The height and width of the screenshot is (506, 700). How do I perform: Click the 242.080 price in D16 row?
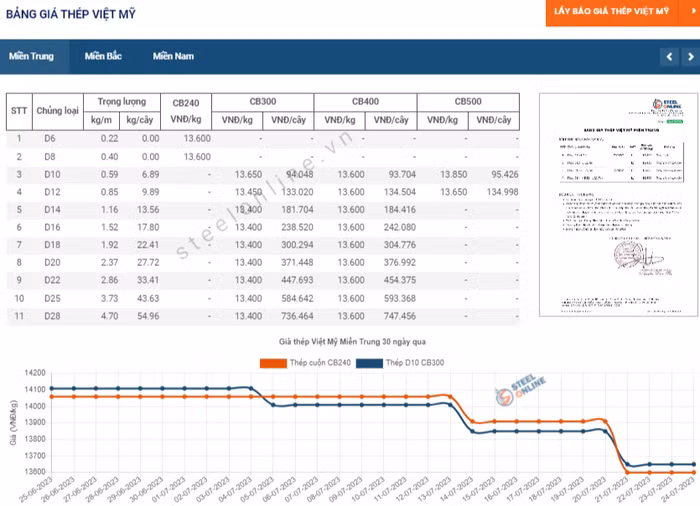tap(400, 227)
